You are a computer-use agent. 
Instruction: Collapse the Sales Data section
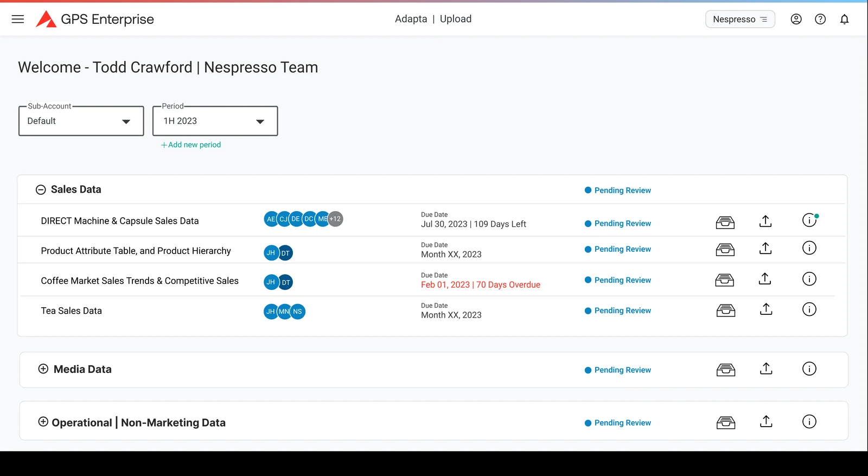click(x=41, y=189)
